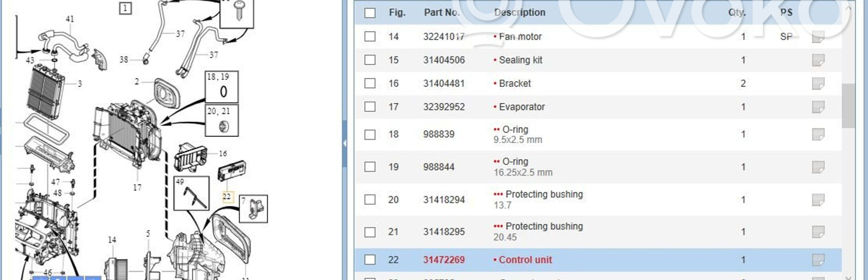The height and width of the screenshot is (280, 868).
Task: Toggle the select-all checkbox in table header
Action: coord(370,13)
